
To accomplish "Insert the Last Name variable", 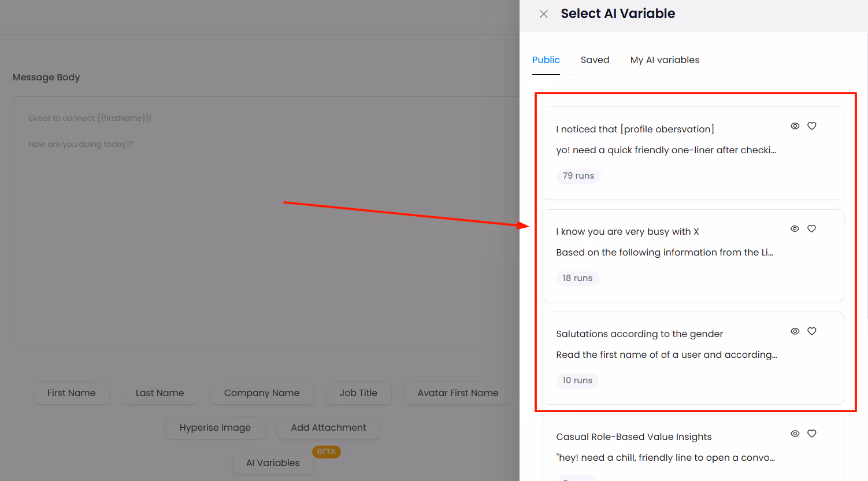I will tap(160, 393).
